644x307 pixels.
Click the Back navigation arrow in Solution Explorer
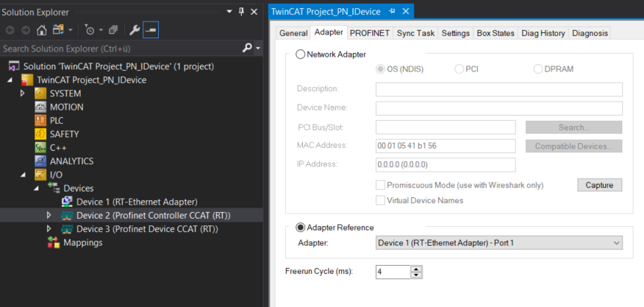(x=10, y=30)
